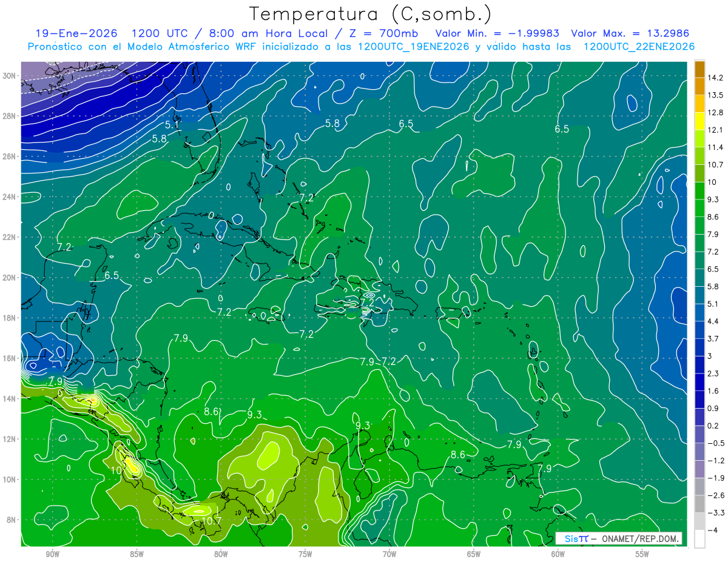Click the colorbar tick label "-3.3"
The image size is (728, 562).
coord(715,513)
